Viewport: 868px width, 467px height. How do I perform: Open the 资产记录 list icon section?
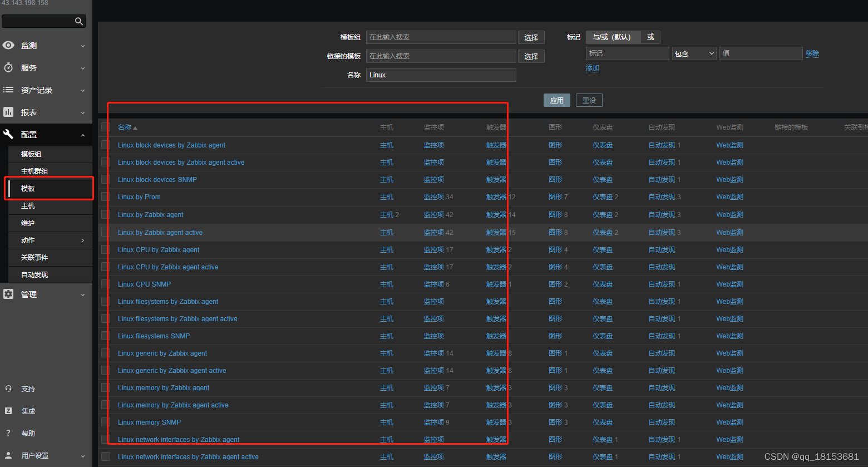[8, 90]
